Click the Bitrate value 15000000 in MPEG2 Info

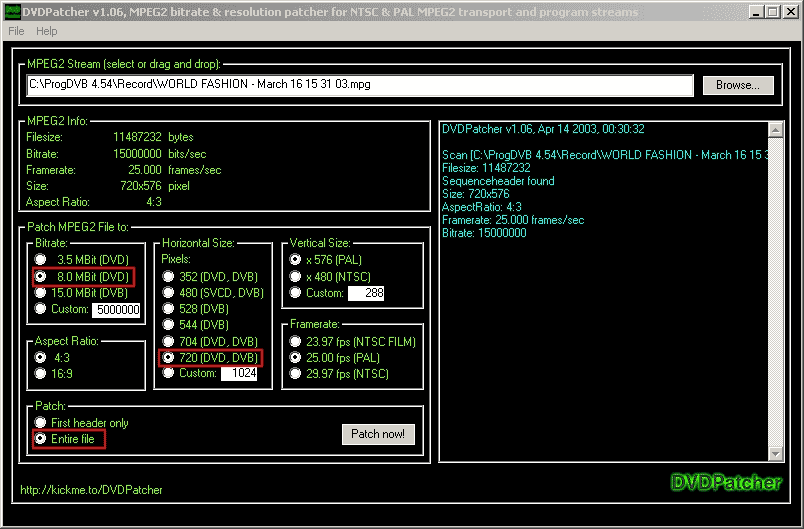(x=137, y=154)
